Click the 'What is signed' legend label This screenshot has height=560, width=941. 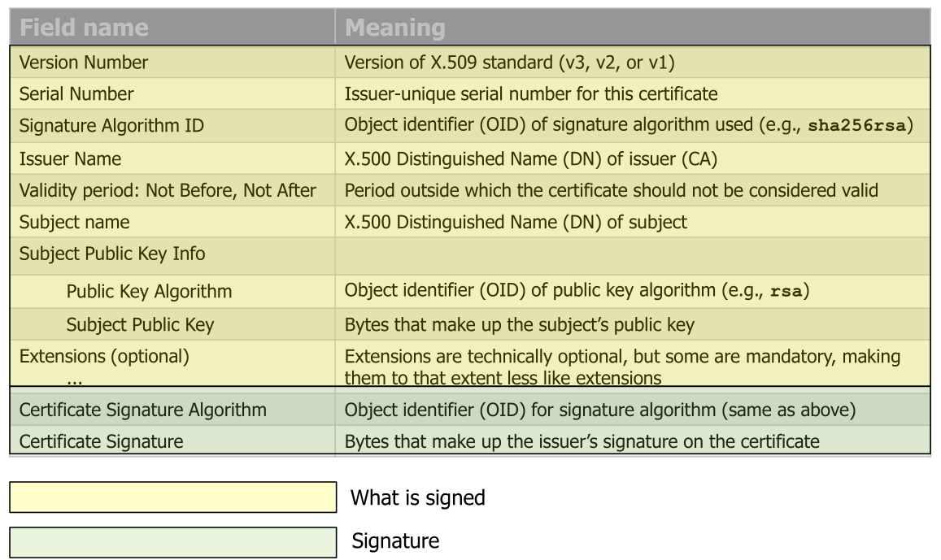pyautogui.click(x=417, y=497)
